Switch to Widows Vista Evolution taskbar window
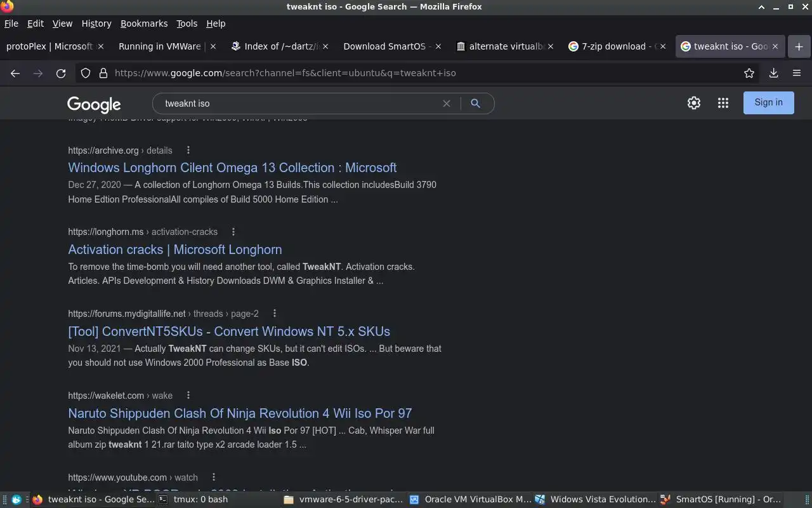Image resolution: width=812 pixels, height=508 pixels. (x=595, y=500)
